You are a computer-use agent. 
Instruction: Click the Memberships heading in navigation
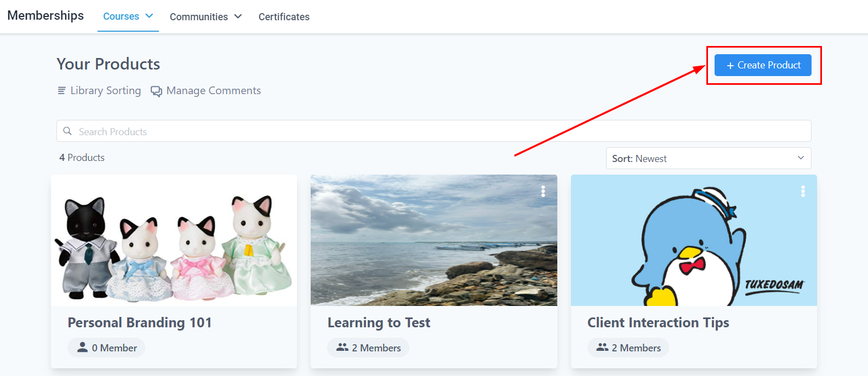point(45,15)
